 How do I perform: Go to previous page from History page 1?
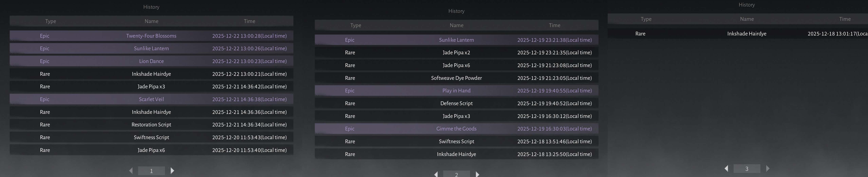pos(131,171)
